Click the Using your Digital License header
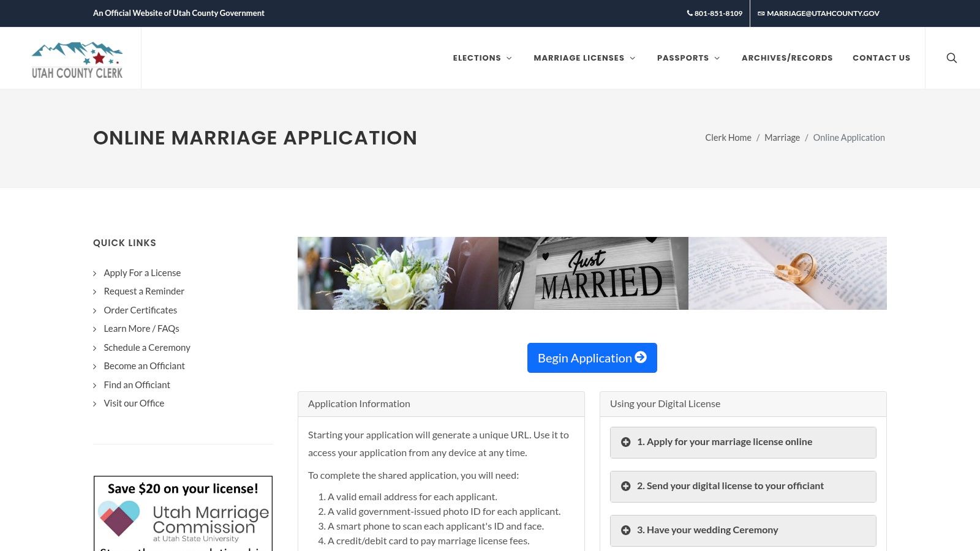 743,404
